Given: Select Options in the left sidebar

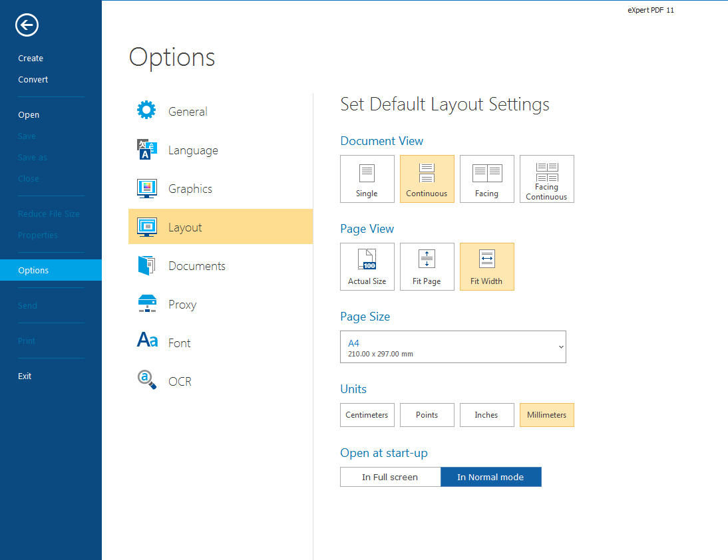Looking at the screenshot, I should [x=51, y=270].
